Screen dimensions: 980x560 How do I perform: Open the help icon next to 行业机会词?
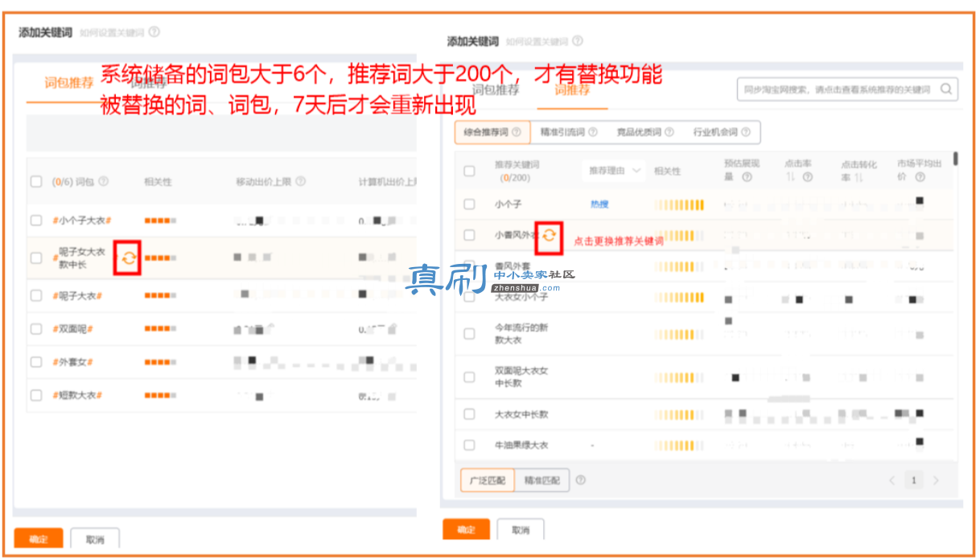click(746, 132)
